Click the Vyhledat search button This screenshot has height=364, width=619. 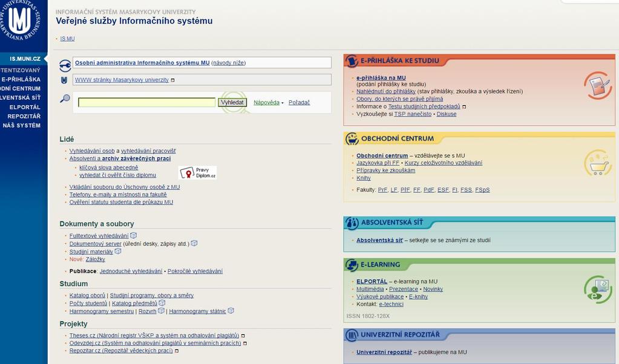[232, 103]
